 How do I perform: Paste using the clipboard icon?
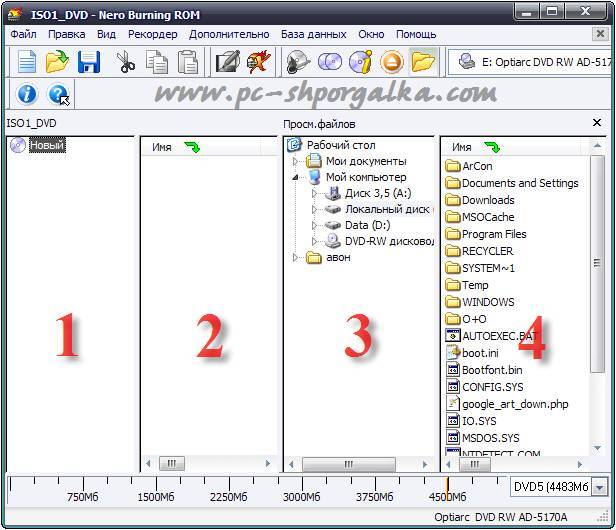pos(188,62)
